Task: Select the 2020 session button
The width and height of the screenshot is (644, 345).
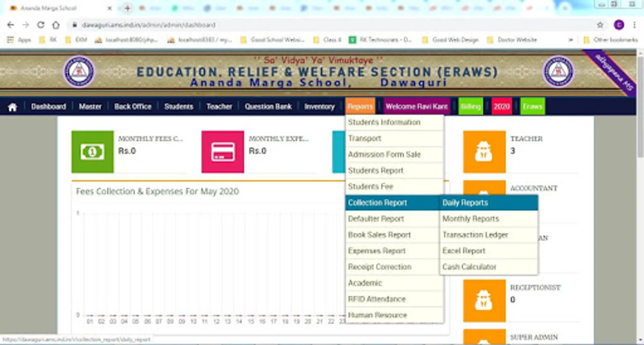Action: (x=502, y=107)
